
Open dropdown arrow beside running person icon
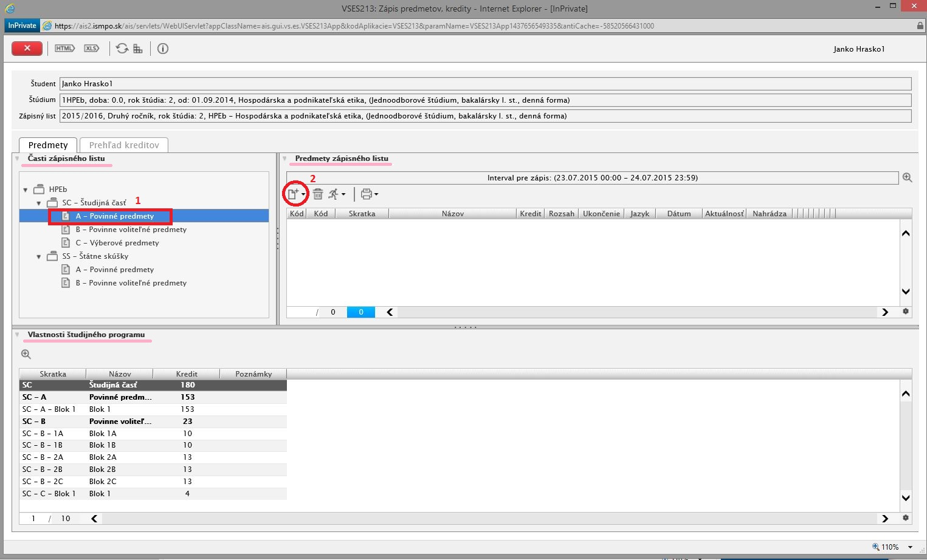click(x=343, y=194)
